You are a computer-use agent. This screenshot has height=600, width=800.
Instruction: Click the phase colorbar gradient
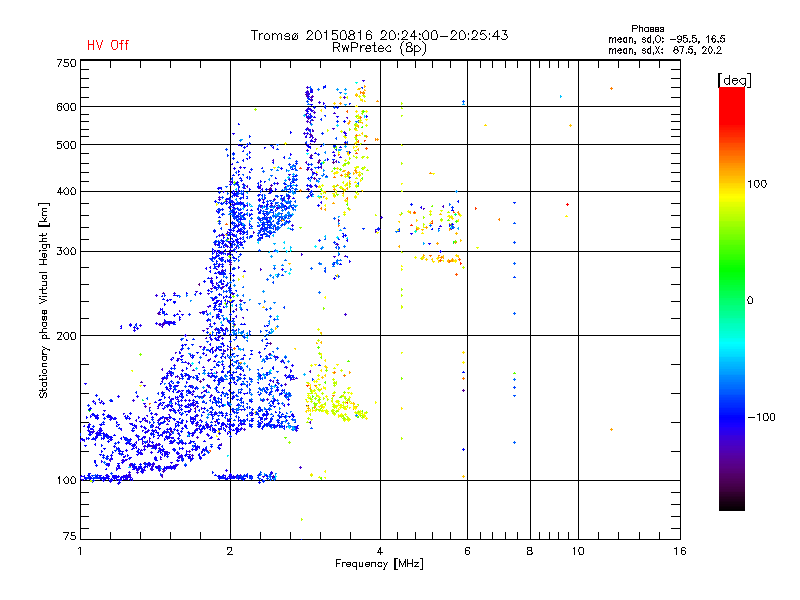pos(732,299)
